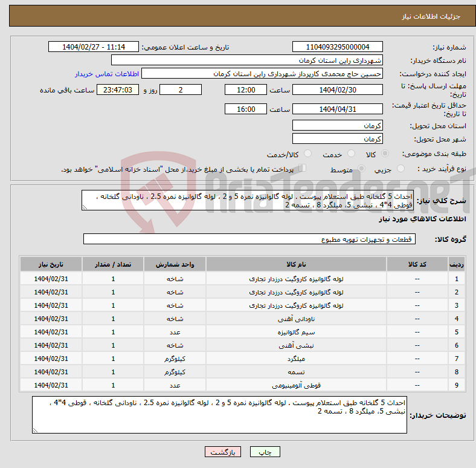Click the تسمه item cell
476x468 pixels.
coord(296,372)
